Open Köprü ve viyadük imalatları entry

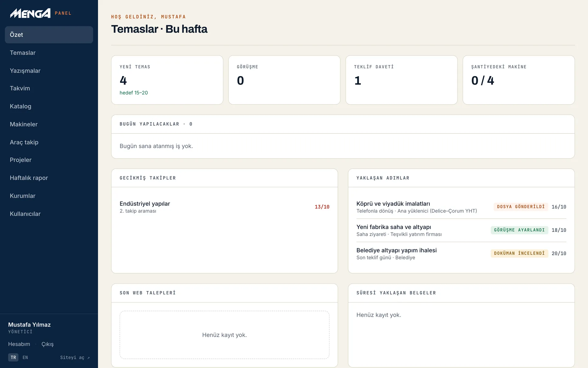461,207
